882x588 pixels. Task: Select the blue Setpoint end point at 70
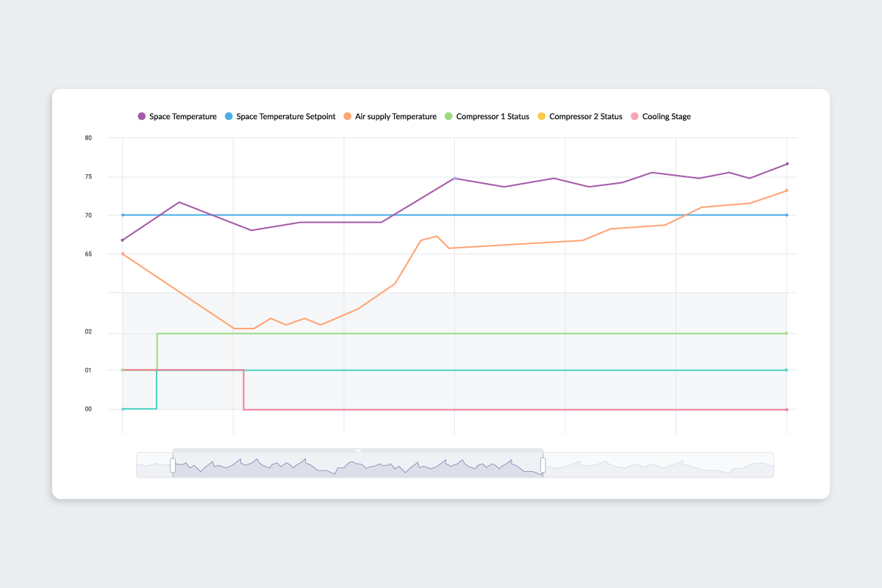[786, 215]
